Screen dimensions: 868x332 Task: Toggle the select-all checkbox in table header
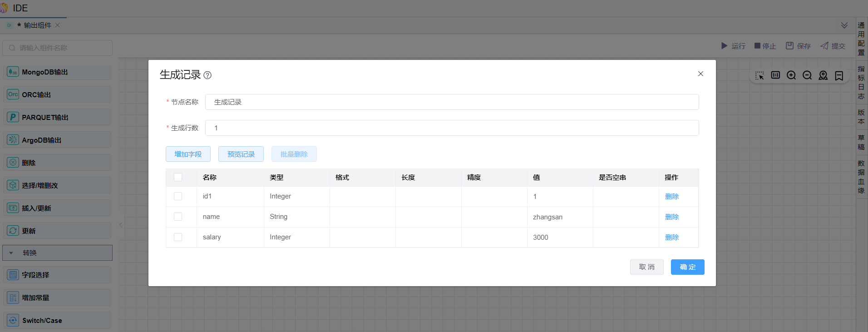click(x=178, y=177)
